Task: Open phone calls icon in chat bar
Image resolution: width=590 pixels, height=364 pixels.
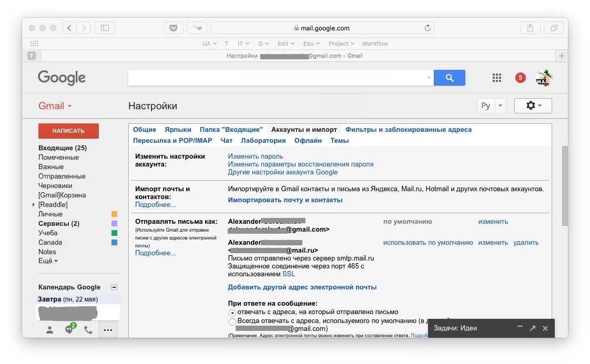Action: (x=88, y=330)
